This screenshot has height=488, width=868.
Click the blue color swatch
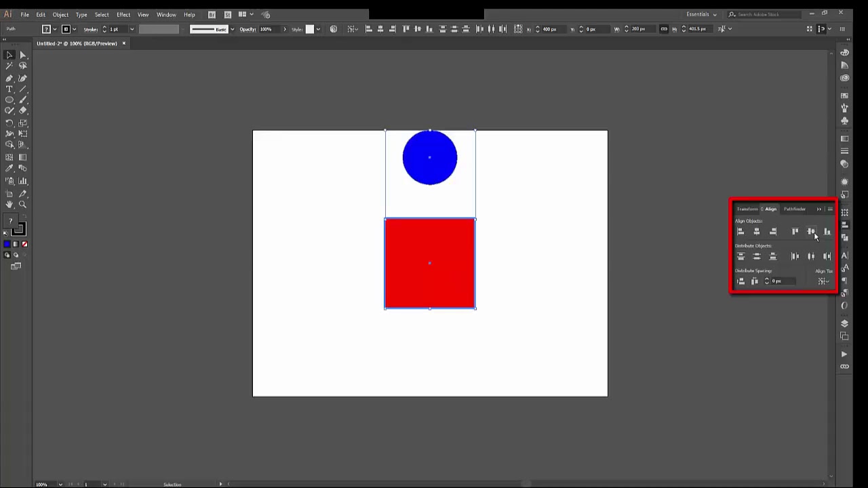tap(7, 244)
